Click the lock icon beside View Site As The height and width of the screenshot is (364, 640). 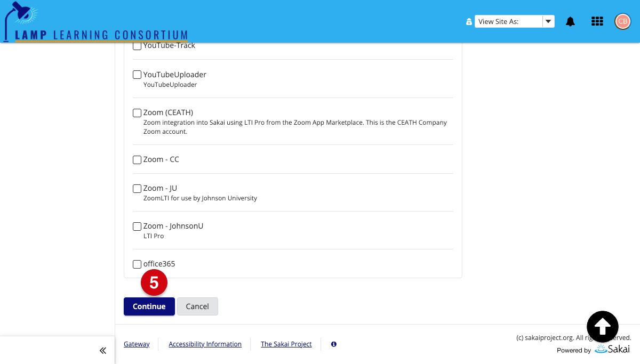click(469, 22)
